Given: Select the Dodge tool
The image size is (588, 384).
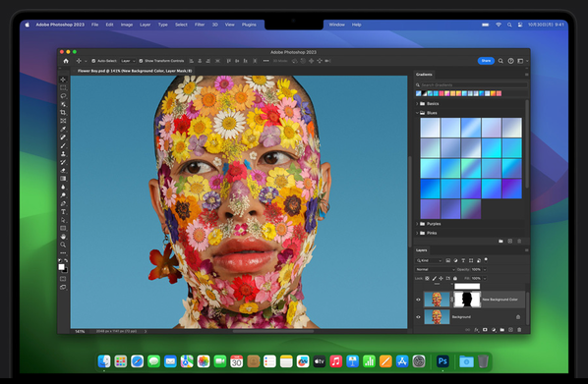Looking at the screenshot, I should click(x=63, y=195).
